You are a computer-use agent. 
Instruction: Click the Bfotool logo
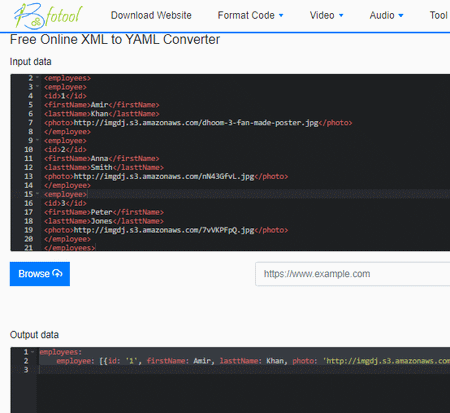[x=48, y=16]
